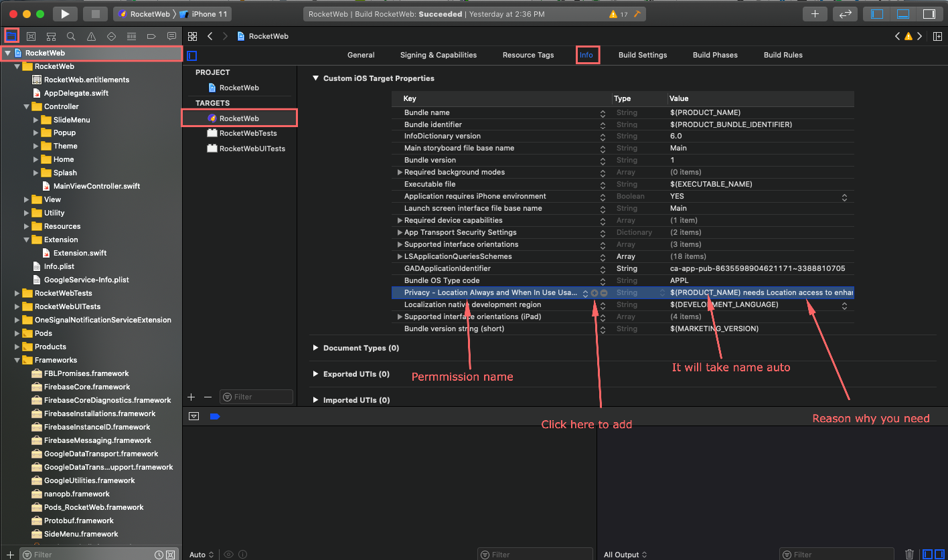Open the Signing & Capabilities tab
The image size is (948, 560).
[438, 55]
